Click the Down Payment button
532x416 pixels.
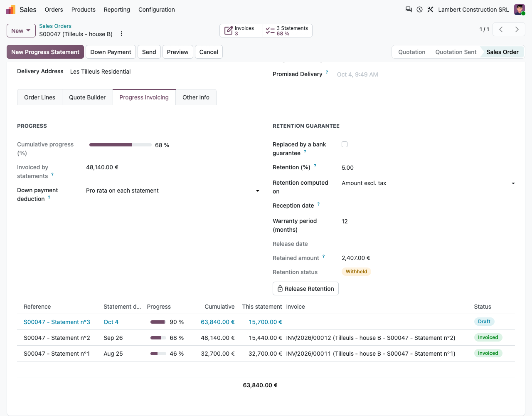click(x=111, y=52)
